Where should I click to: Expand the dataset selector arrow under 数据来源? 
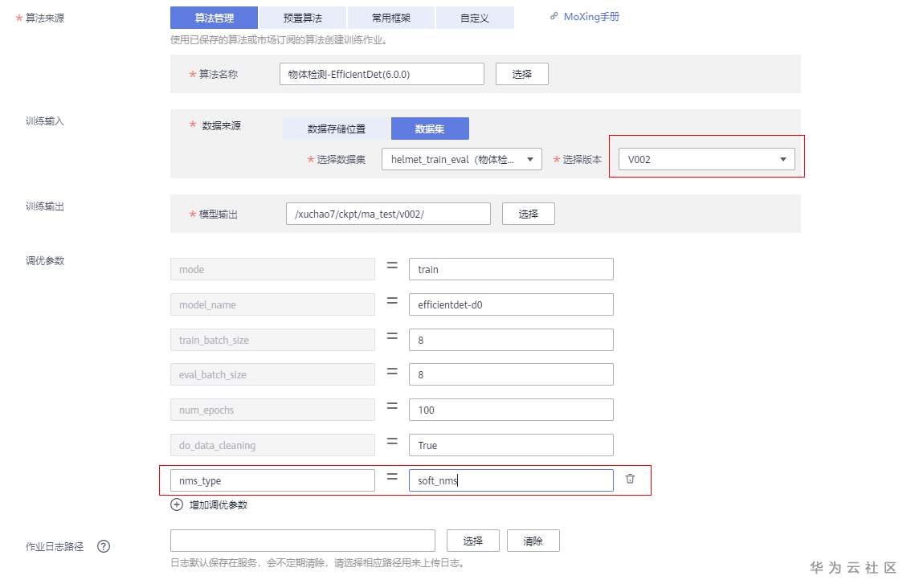pyautogui.click(x=529, y=158)
